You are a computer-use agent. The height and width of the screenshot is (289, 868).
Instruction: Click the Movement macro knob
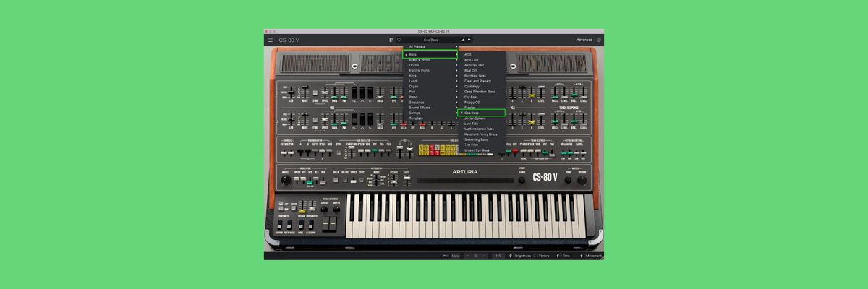point(582,256)
